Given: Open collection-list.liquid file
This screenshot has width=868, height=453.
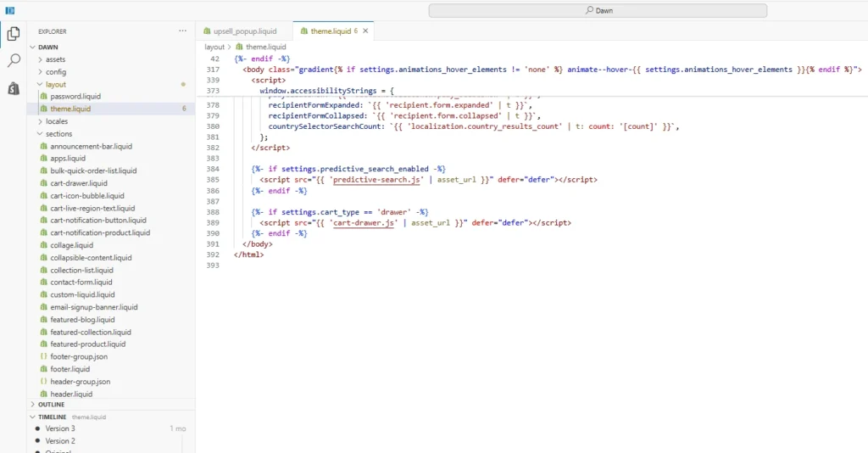Looking at the screenshot, I should click(x=81, y=271).
